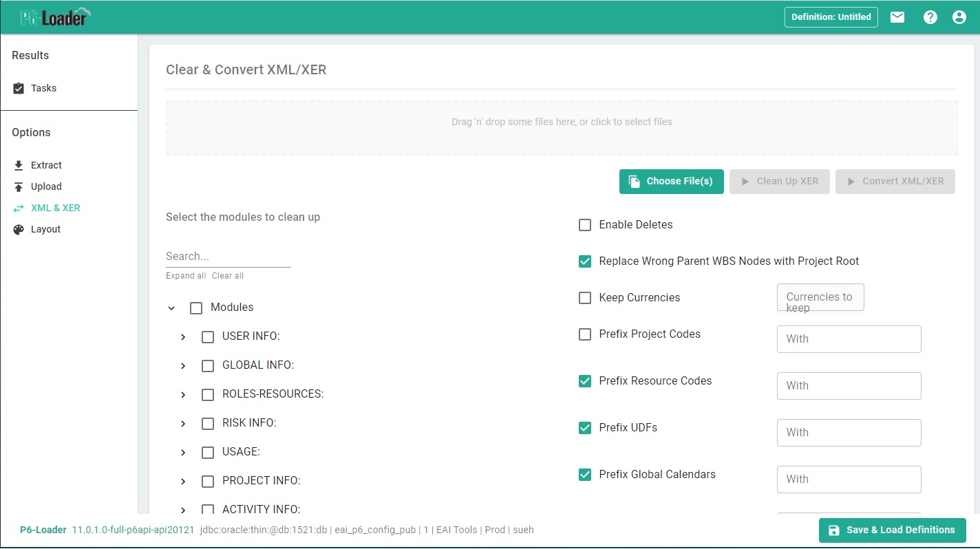
Task: Open the XML & XER sidebar item
Action: [55, 208]
